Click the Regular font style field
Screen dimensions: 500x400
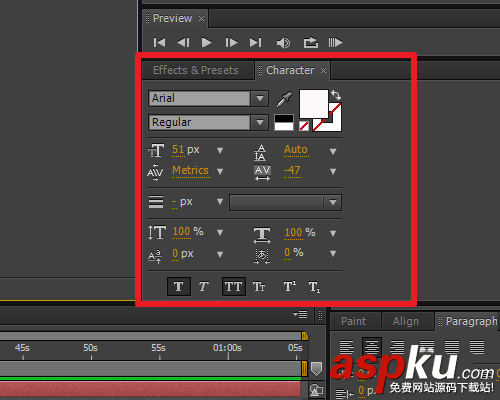pos(199,122)
